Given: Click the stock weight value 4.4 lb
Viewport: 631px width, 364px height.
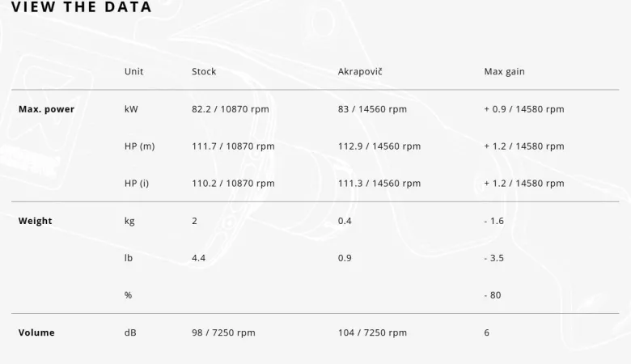Looking at the screenshot, I should click(x=198, y=258).
